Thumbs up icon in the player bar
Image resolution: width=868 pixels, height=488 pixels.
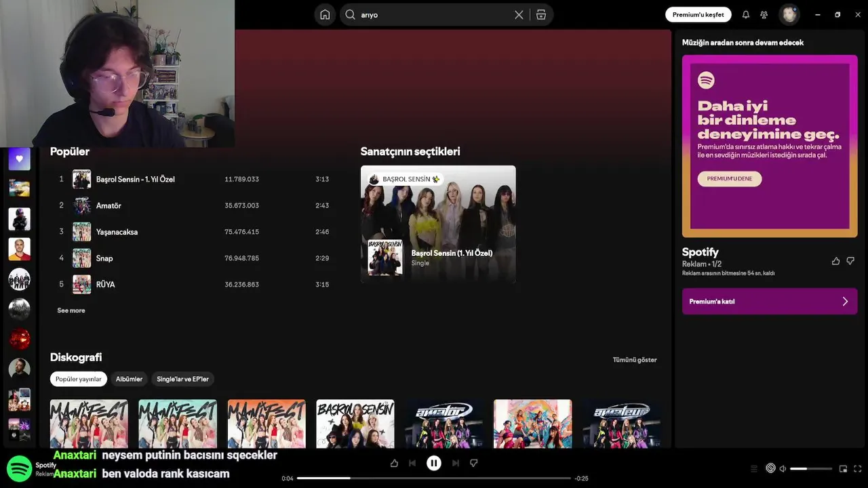click(x=394, y=463)
